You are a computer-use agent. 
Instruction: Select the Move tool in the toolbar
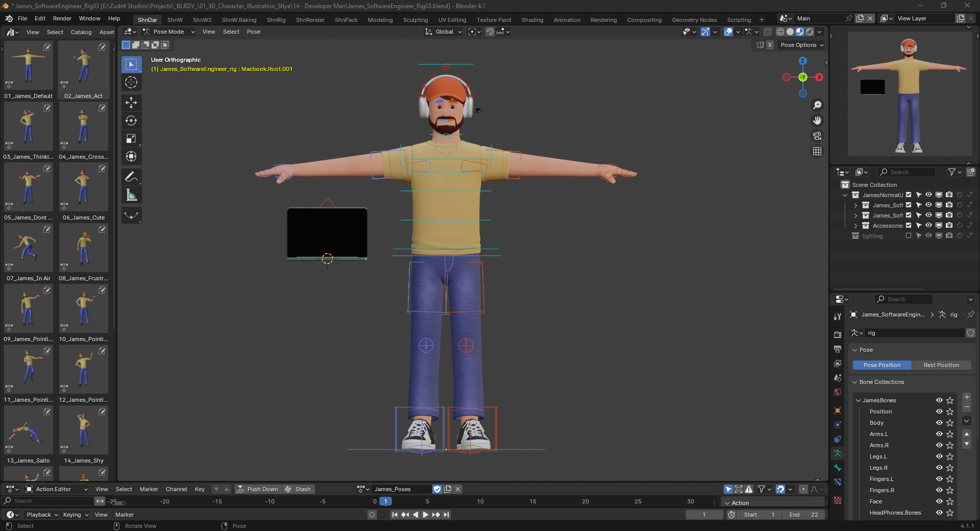pos(131,103)
